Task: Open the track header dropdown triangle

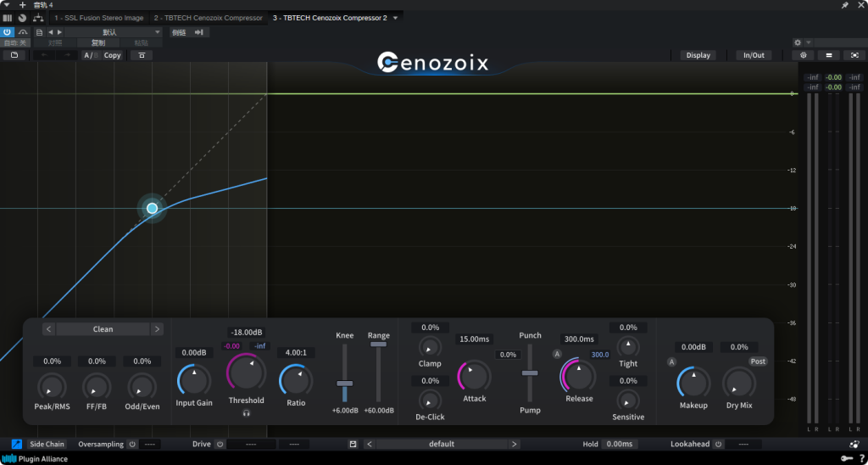Action: click(7, 5)
